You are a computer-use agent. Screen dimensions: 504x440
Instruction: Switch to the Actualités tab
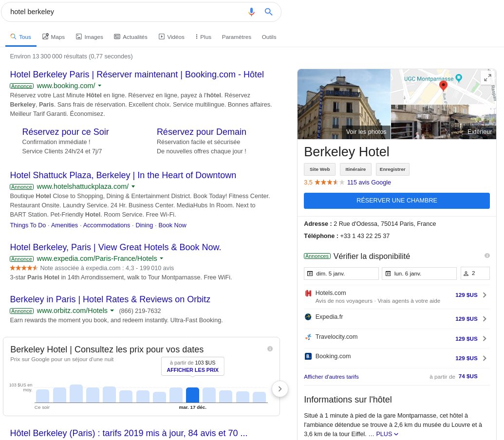click(x=131, y=37)
